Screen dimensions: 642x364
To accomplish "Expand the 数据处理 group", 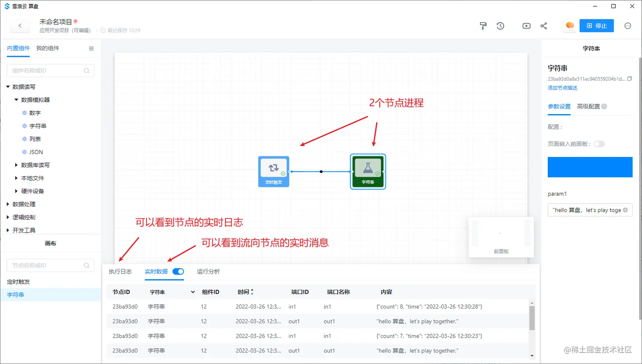I will 8,204.
